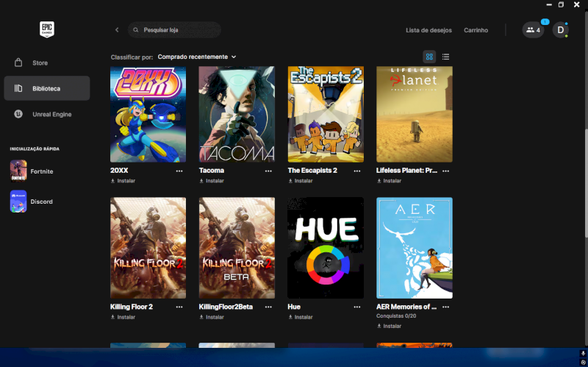Open The Escapists 2 cover
Viewport: 588px width, 367px height.
coord(326,114)
